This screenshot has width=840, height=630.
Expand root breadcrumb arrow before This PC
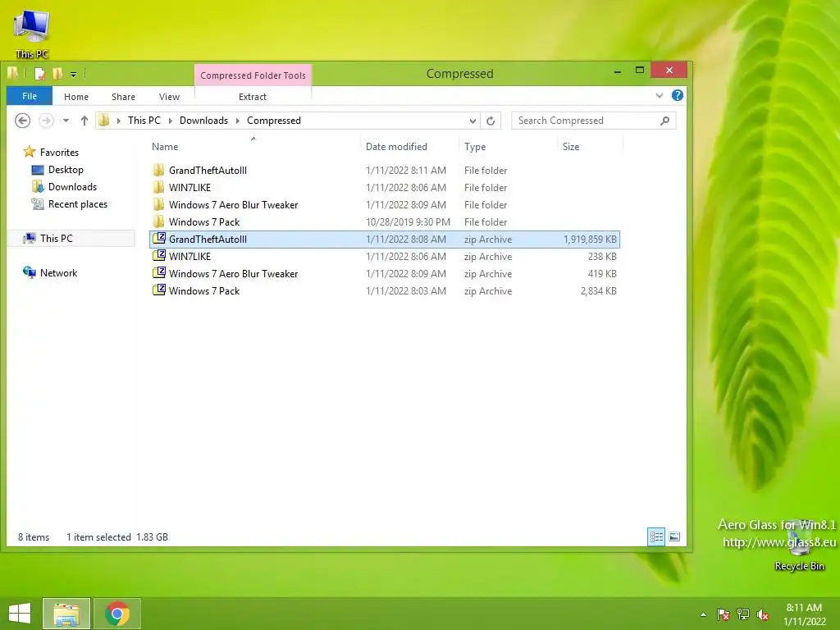click(118, 121)
